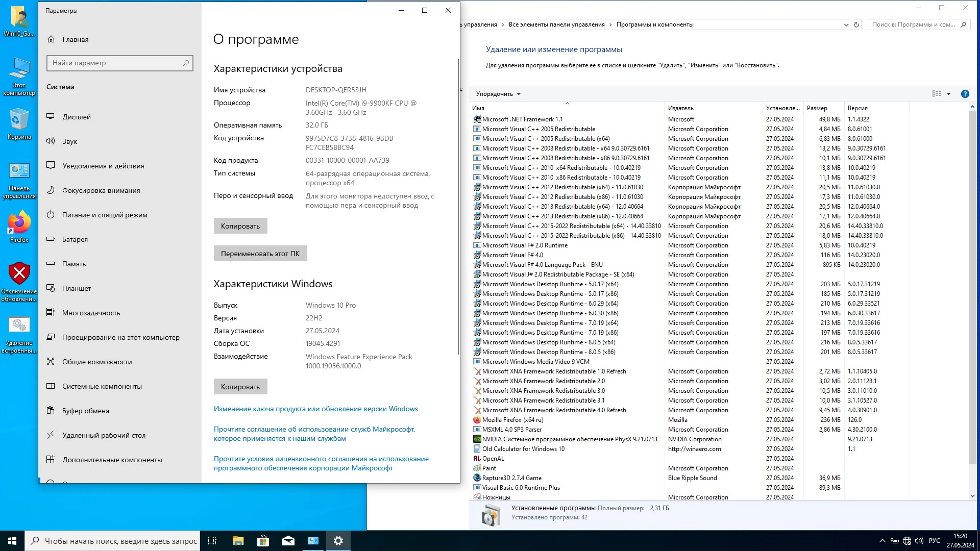This screenshot has height=551, width=980.
Task: Expand address bar history dropdown
Action: 846,24
